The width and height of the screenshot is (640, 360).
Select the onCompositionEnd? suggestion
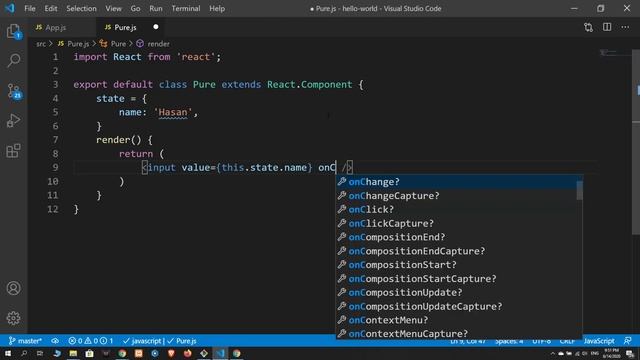456,237
